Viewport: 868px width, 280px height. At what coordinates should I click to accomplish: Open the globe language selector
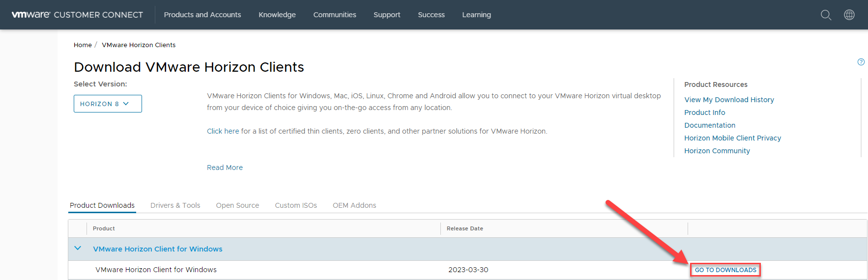coord(849,15)
